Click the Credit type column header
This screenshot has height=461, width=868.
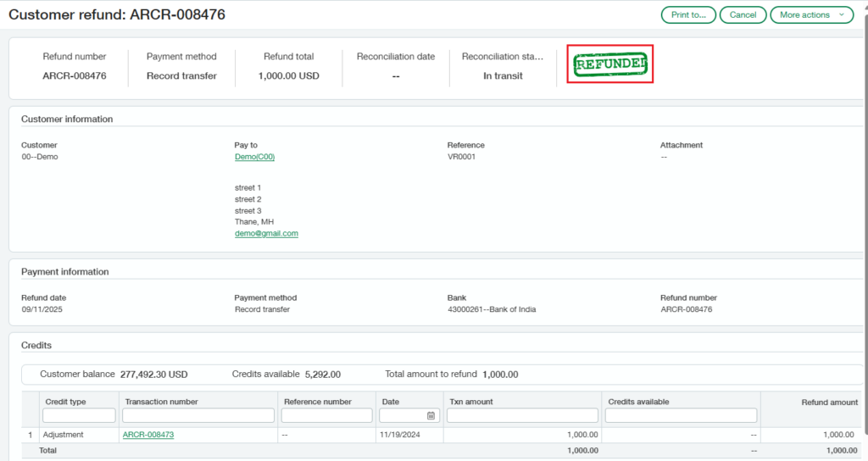[x=65, y=402]
